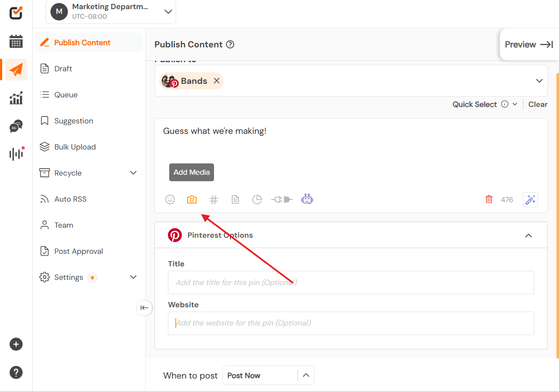Screen dimensions: 559x392
Task: Click the camera Add Media icon
Action: (192, 199)
